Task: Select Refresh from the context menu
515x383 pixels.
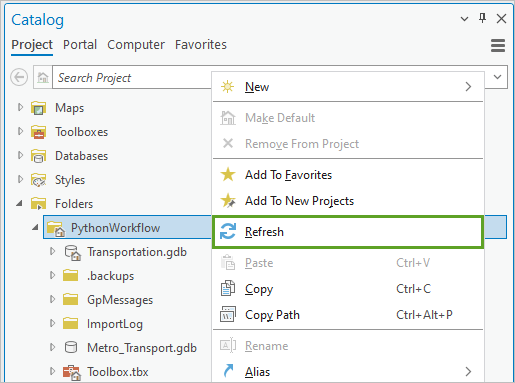Action: (348, 232)
